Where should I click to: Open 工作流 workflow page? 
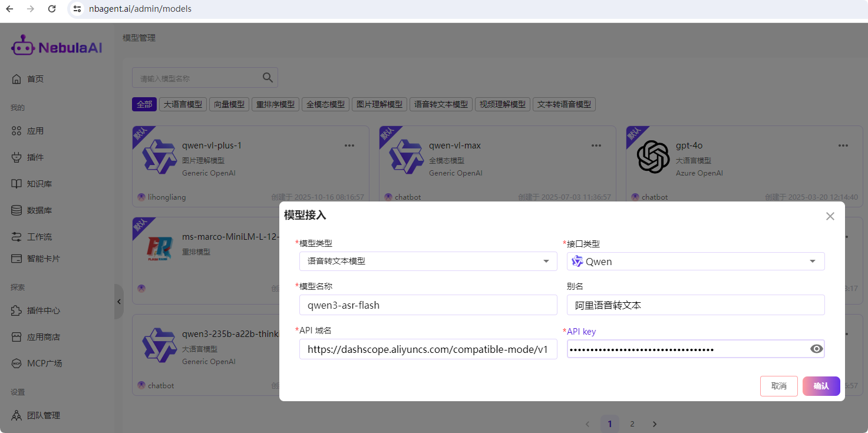coord(39,237)
